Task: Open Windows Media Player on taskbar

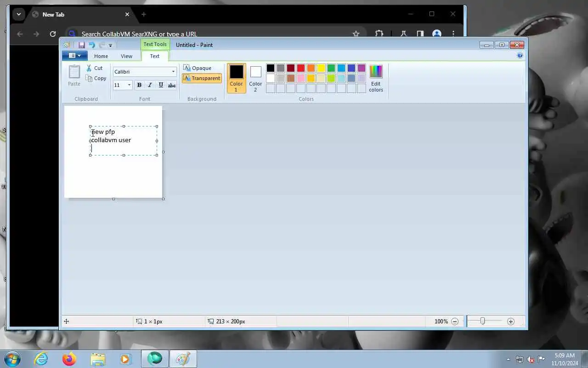Action: point(126,359)
